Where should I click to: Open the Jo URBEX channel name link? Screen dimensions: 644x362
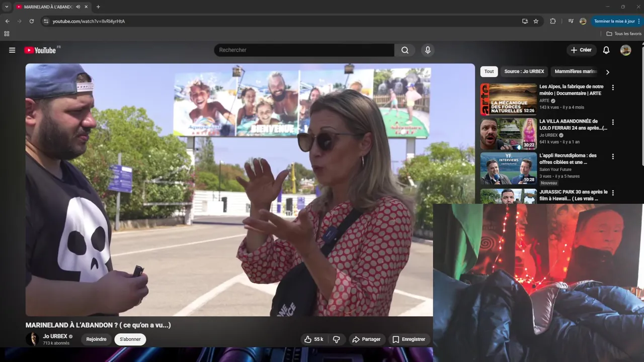[x=55, y=336]
